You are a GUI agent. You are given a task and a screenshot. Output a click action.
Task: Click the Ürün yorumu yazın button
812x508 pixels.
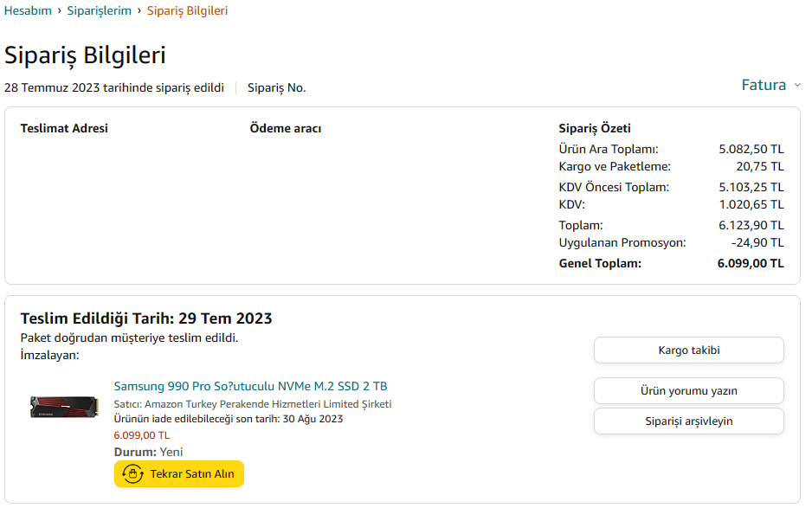688,390
